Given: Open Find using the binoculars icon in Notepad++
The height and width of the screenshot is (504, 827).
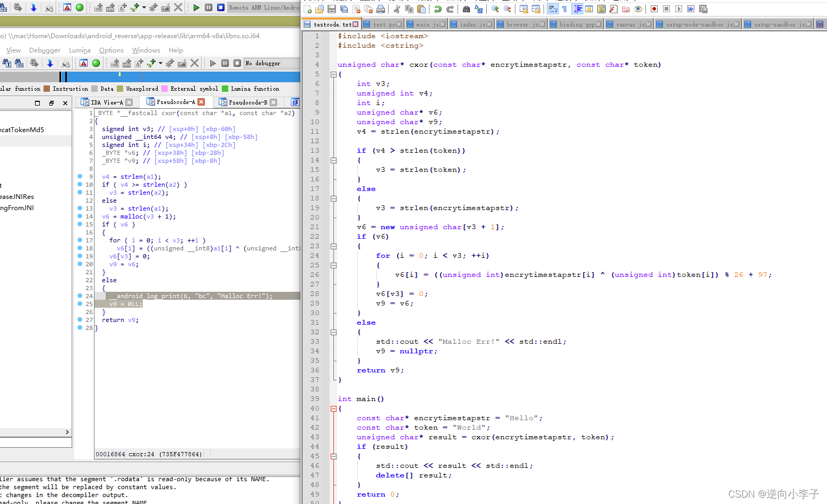Looking at the screenshot, I should click(x=466, y=9).
